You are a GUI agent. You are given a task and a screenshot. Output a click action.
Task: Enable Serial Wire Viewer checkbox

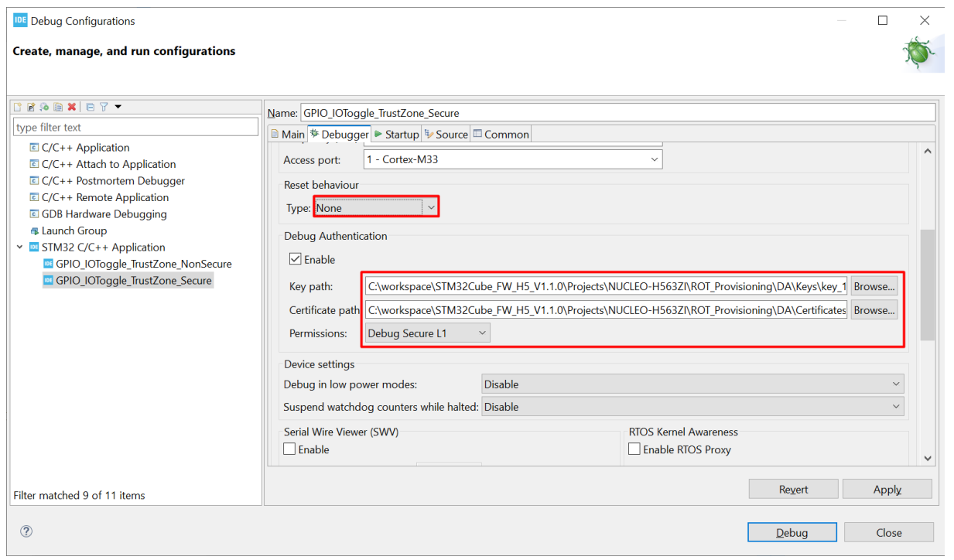[x=289, y=449]
